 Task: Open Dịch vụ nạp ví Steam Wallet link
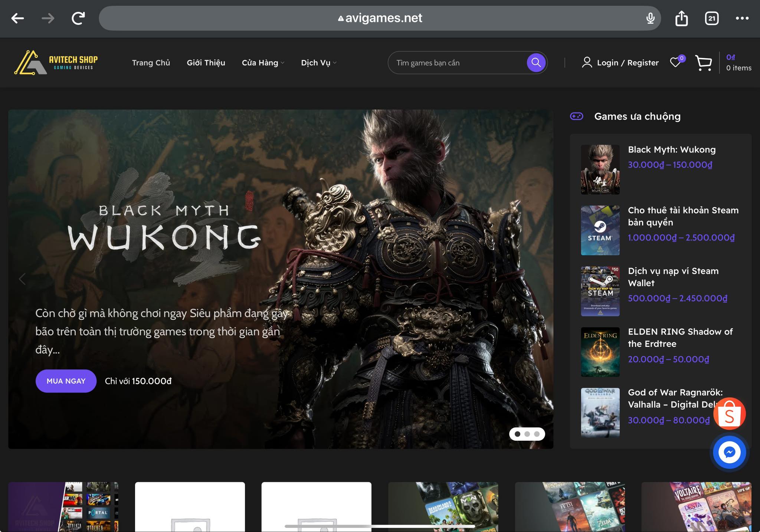[673, 277]
